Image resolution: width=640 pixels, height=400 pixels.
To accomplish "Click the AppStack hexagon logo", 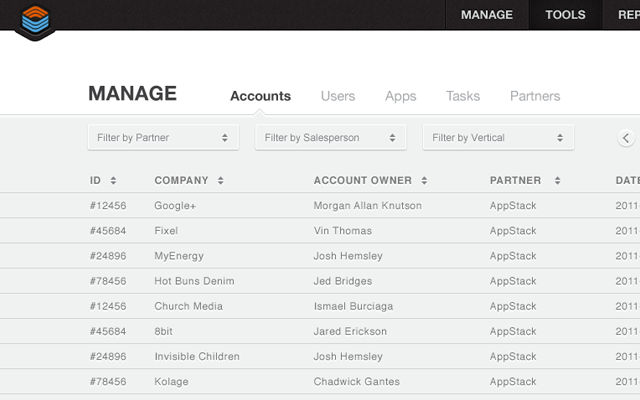I will coord(35,21).
